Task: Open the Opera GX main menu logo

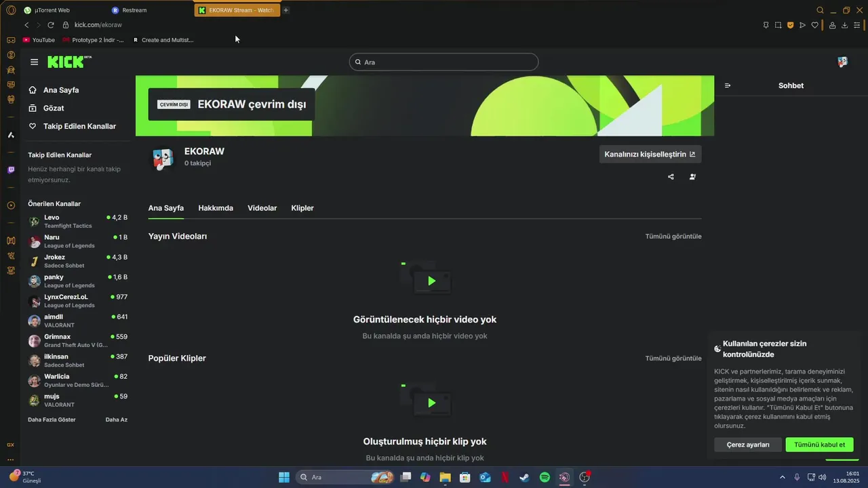Action: (11, 10)
